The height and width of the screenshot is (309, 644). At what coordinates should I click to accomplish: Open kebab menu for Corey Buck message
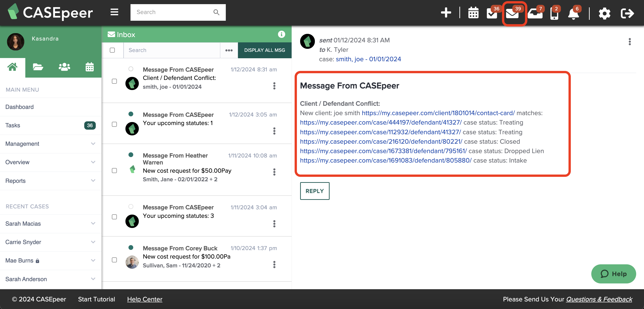pos(274,264)
